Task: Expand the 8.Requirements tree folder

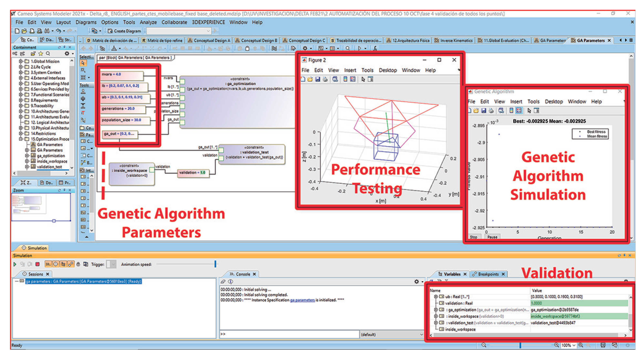Action: tap(21, 100)
